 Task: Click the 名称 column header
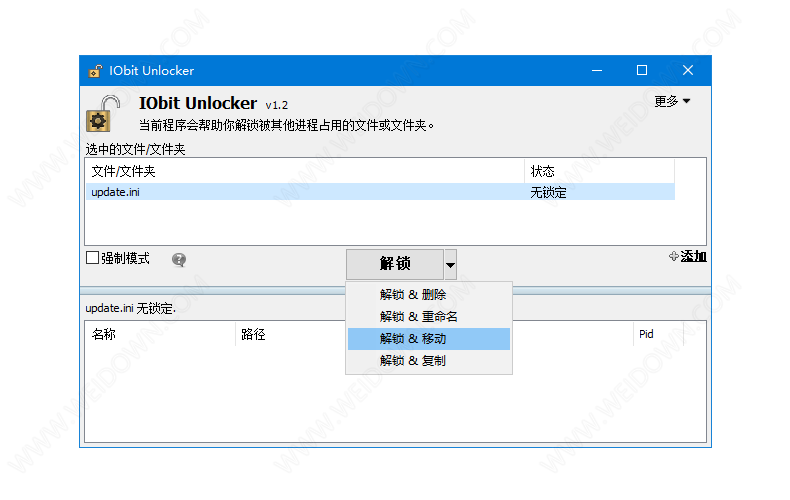pos(160,334)
